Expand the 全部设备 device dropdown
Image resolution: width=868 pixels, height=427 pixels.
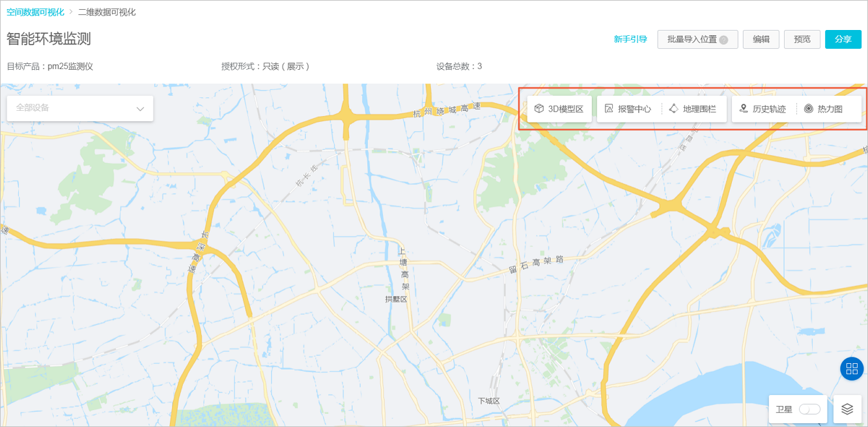(80, 108)
